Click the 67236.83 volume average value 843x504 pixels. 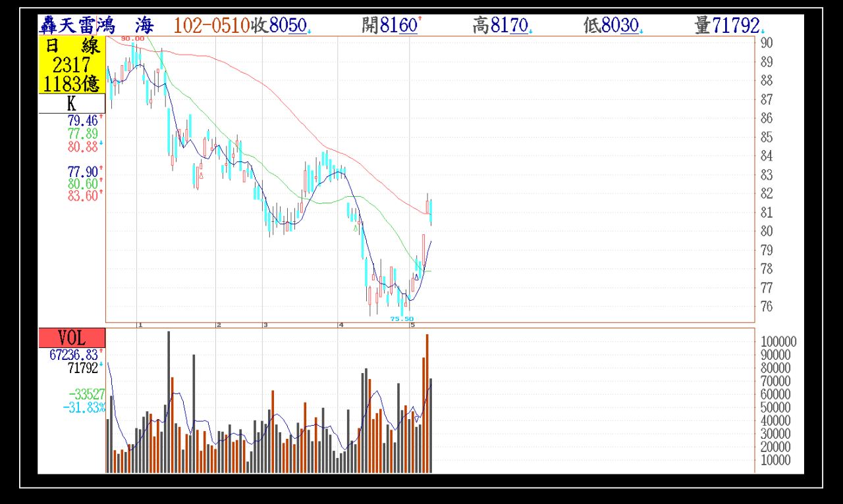pos(74,355)
